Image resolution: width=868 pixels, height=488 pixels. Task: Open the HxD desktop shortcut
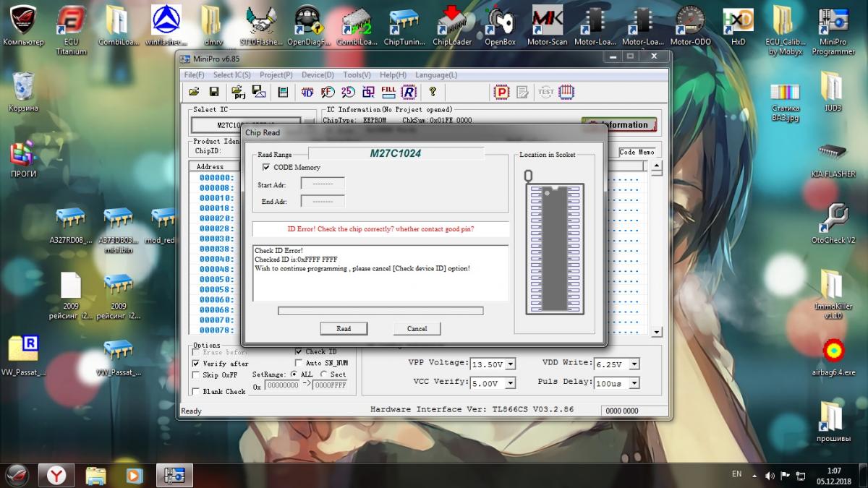click(x=738, y=25)
